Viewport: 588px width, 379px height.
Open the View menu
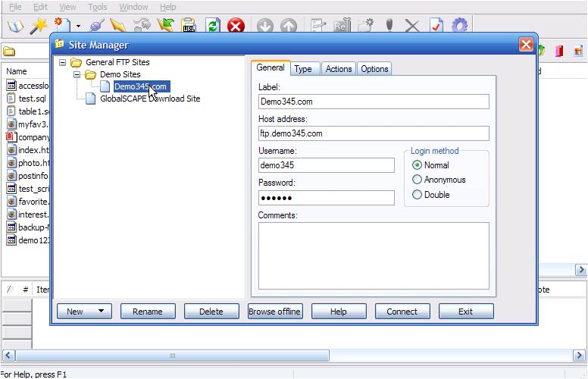click(x=67, y=7)
